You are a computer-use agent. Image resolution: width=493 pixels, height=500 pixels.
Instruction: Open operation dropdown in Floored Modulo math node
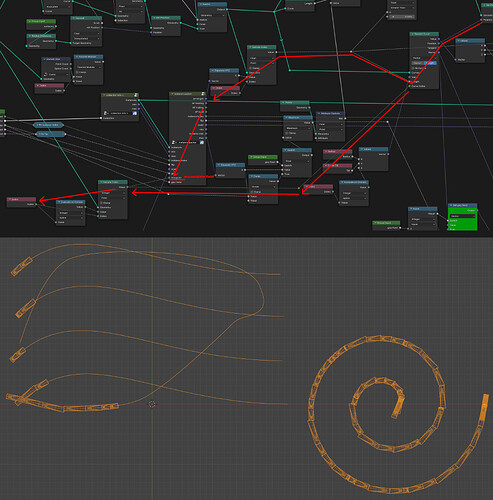coord(88,67)
